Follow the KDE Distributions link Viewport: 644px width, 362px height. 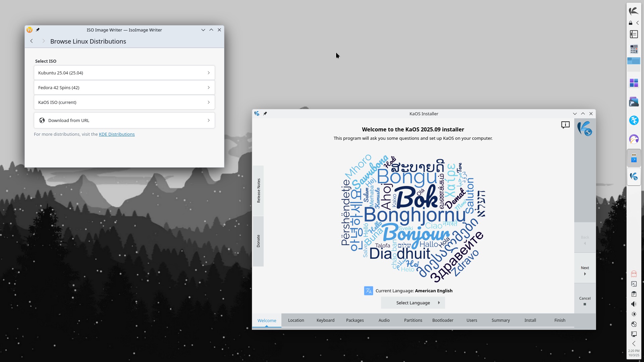[x=116, y=134]
